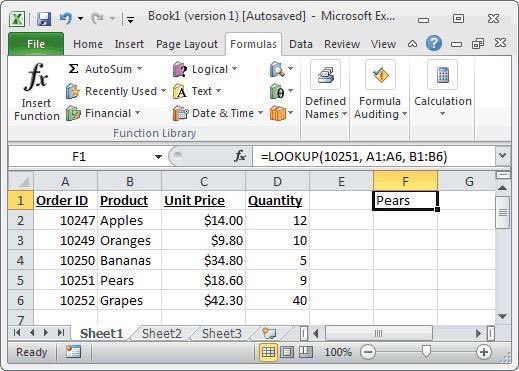Select the Sheet2 worksheet tab
Screen dimensions: 519x371
(x=162, y=333)
